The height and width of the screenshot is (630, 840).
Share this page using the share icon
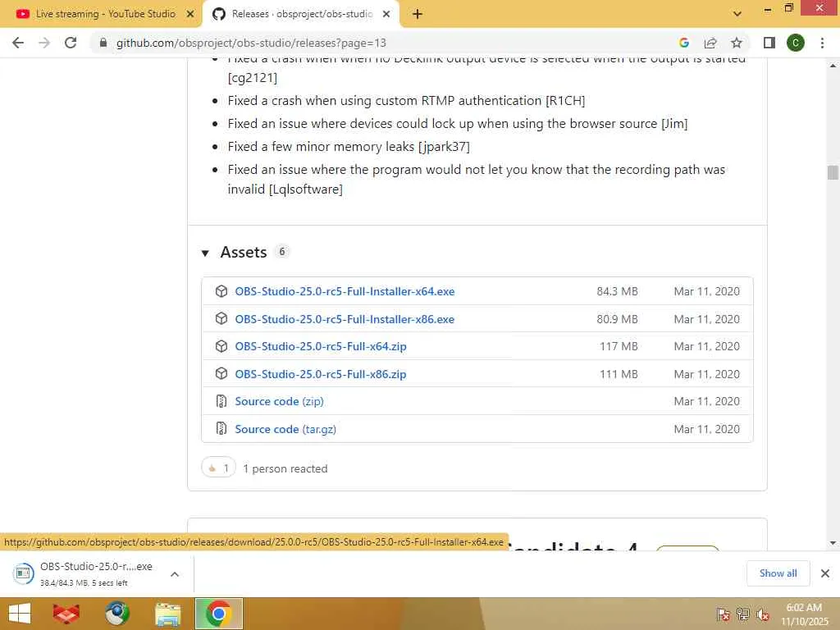tap(710, 43)
